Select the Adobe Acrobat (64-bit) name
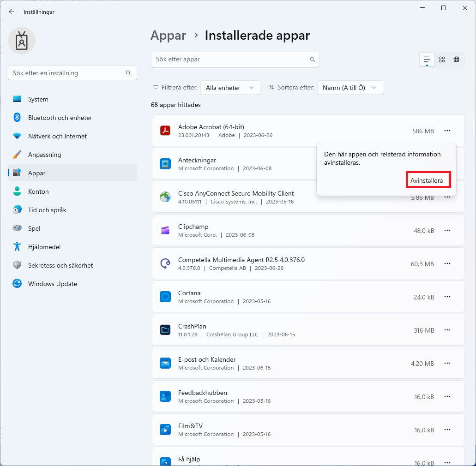Viewport: 476px width, 466px height. pyautogui.click(x=211, y=127)
